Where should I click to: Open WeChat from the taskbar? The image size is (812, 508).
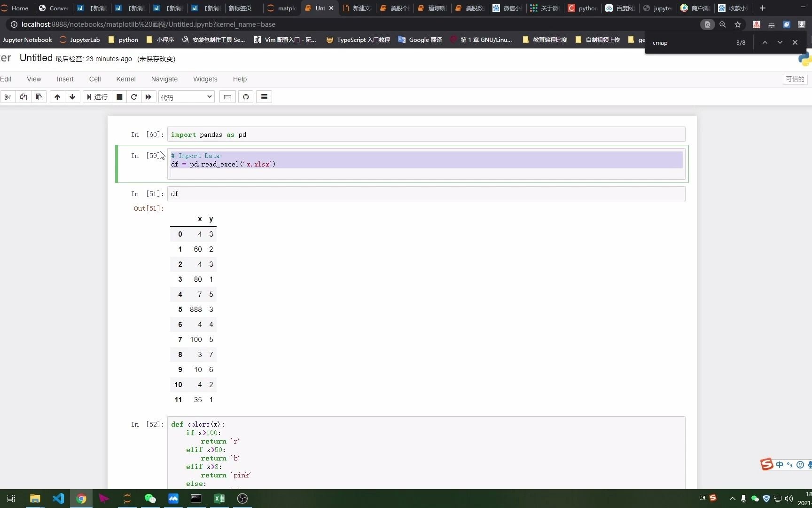pos(150,499)
